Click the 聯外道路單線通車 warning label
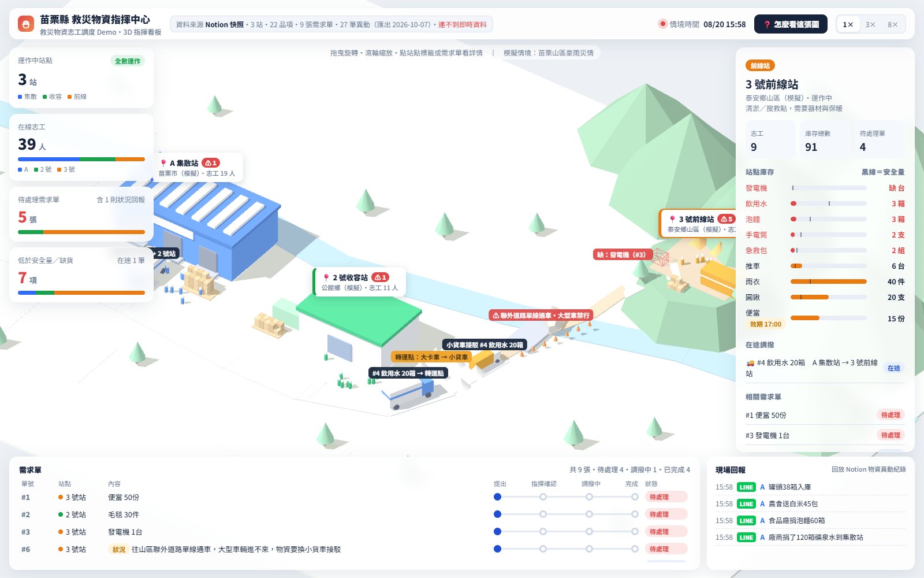Screen dimensions: 924x578 tap(541, 316)
